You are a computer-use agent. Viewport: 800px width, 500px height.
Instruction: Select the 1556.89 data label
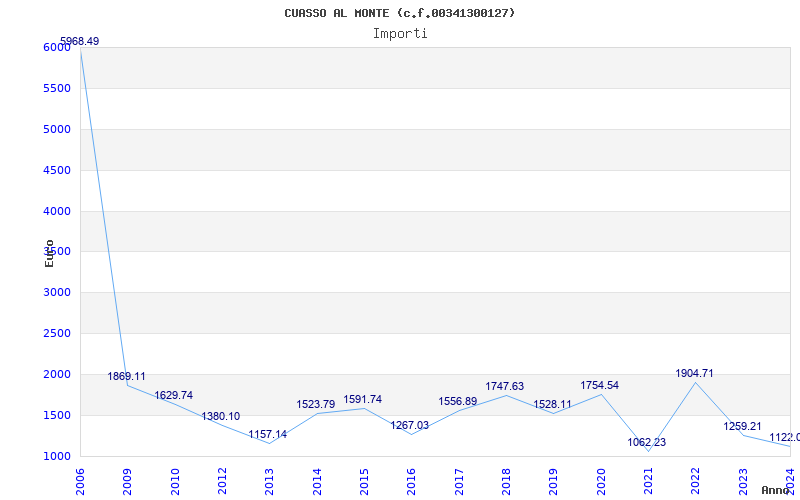[x=458, y=402]
